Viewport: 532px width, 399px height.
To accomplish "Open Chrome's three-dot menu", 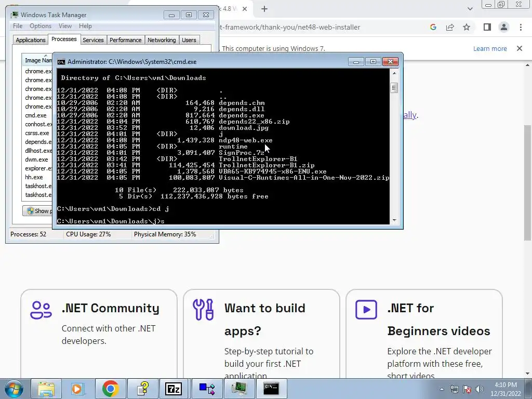I will [521, 27].
